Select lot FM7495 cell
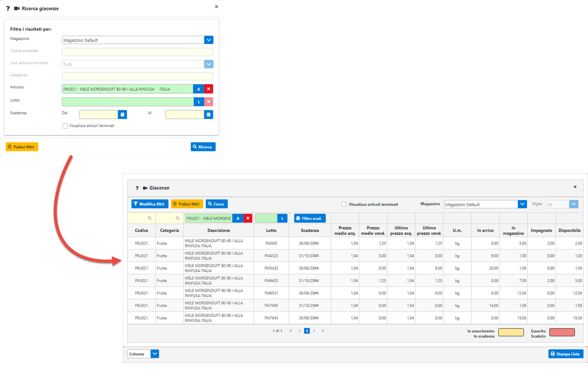The image size is (588, 379). tap(271, 305)
